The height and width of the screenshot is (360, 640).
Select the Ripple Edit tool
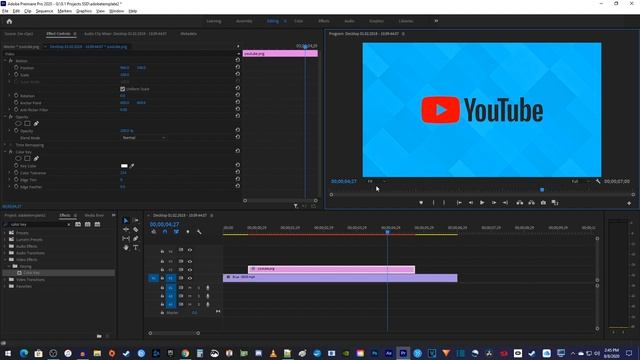coord(126,230)
